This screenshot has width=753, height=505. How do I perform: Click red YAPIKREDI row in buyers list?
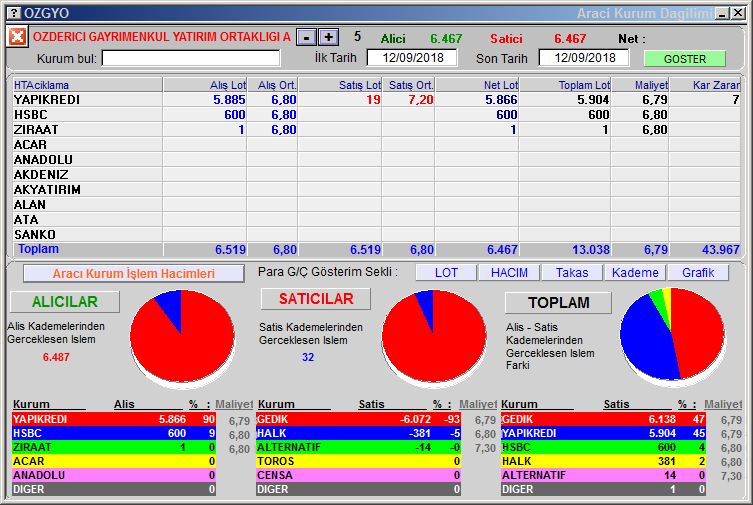(x=114, y=419)
